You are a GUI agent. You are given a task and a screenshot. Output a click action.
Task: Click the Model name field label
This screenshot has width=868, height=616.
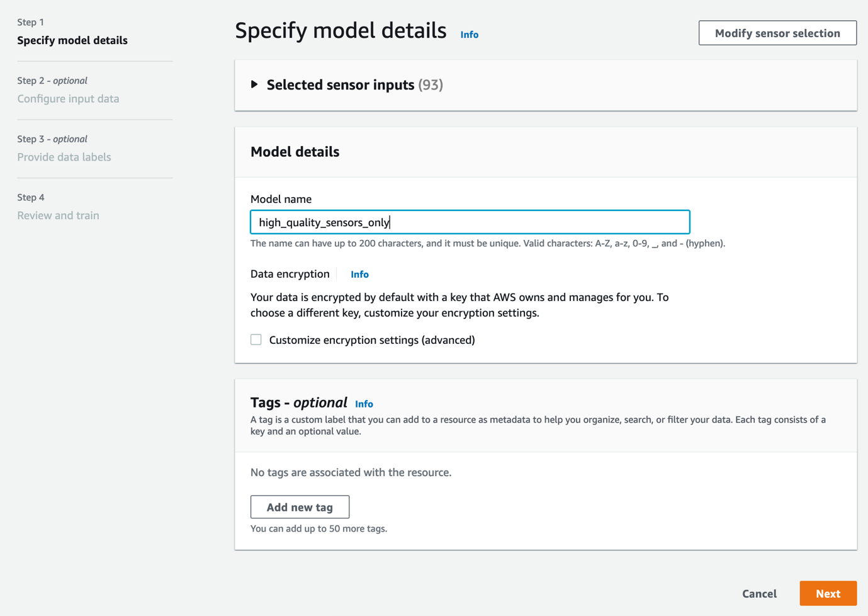pos(281,199)
